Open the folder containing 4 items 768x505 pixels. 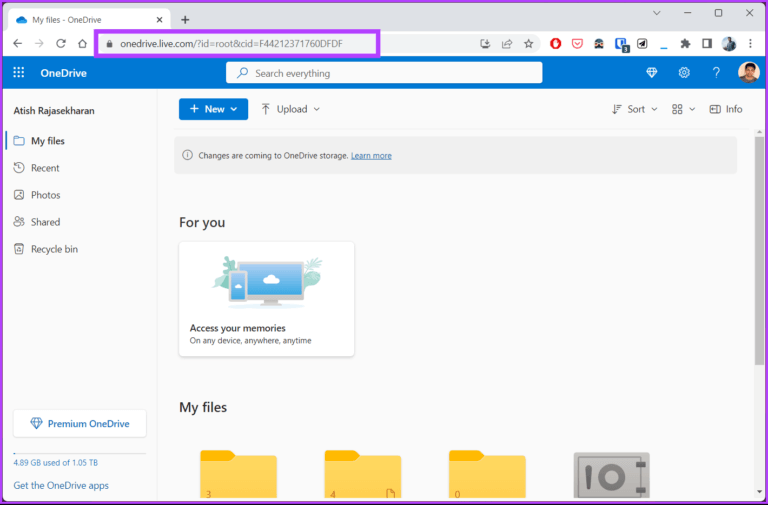tap(363, 475)
